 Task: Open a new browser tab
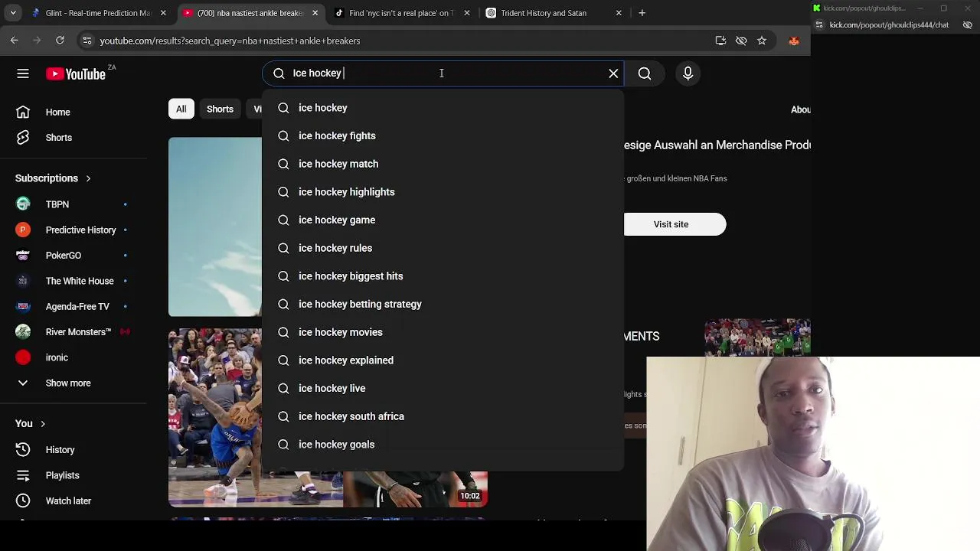click(642, 13)
